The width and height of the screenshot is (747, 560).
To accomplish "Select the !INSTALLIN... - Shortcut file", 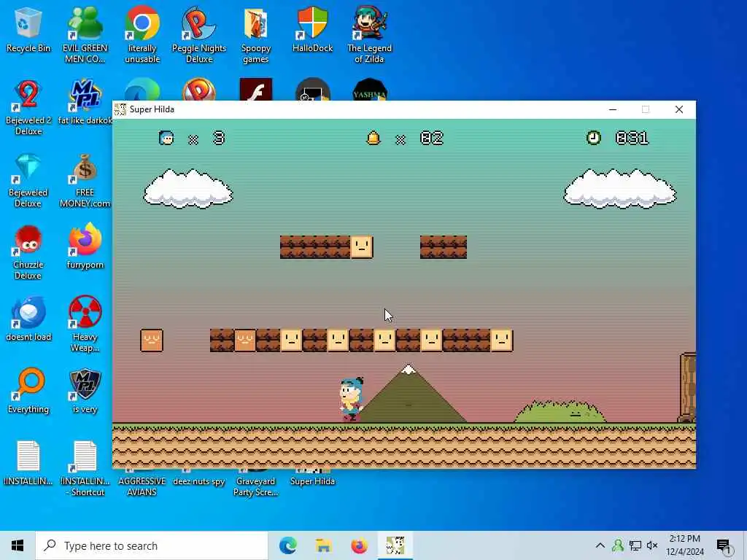I will 85,468.
